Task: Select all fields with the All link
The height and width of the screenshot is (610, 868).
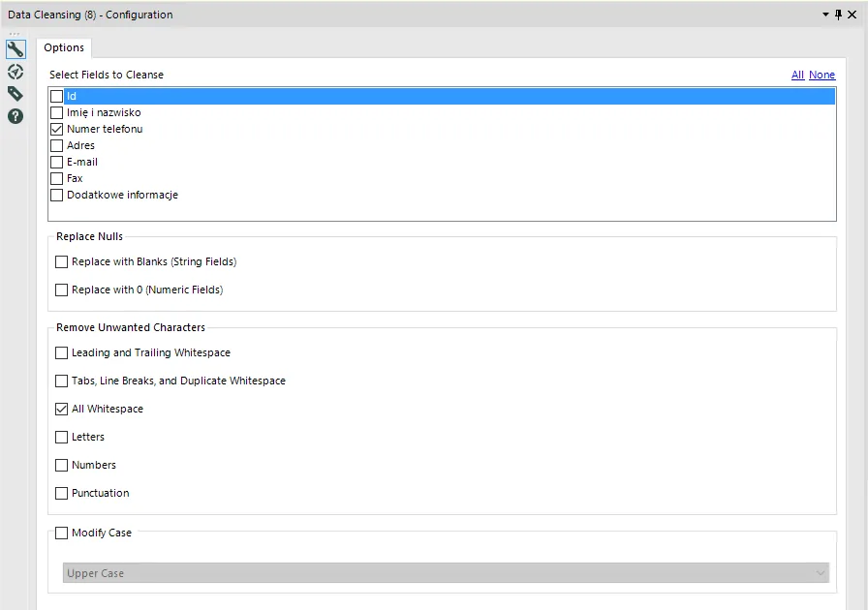Action: pyautogui.click(x=797, y=75)
